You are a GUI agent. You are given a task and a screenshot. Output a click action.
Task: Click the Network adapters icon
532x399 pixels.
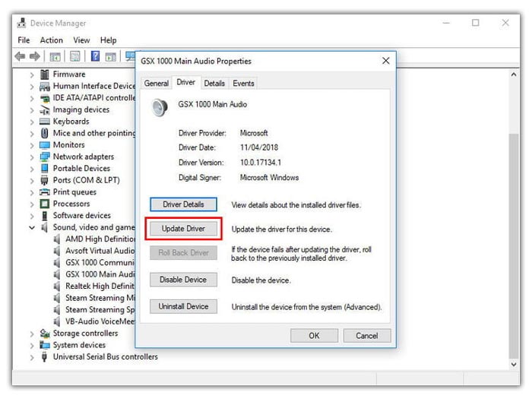pyautogui.click(x=45, y=157)
